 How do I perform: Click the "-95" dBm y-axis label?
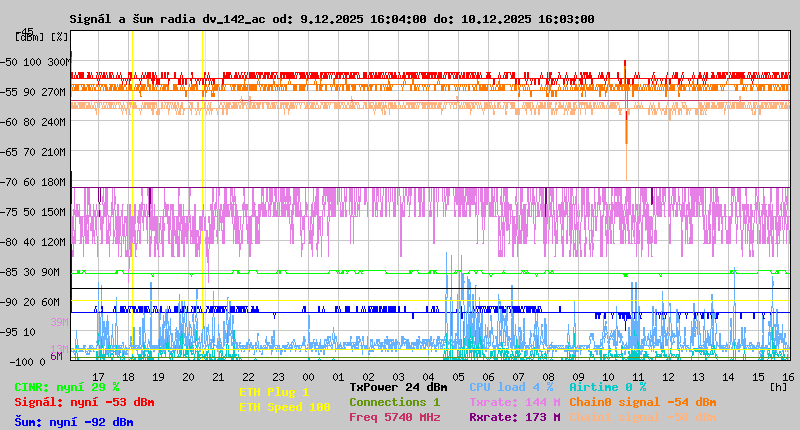(9, 333)
